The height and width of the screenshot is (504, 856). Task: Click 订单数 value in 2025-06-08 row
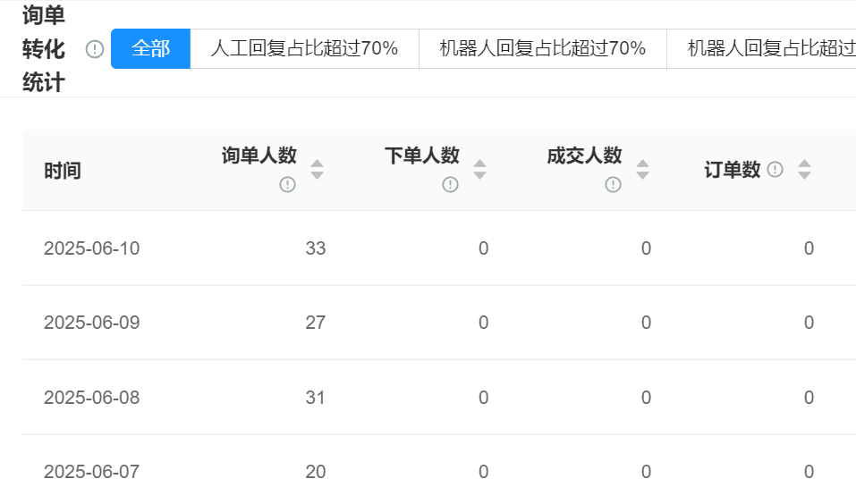point(809,398)
